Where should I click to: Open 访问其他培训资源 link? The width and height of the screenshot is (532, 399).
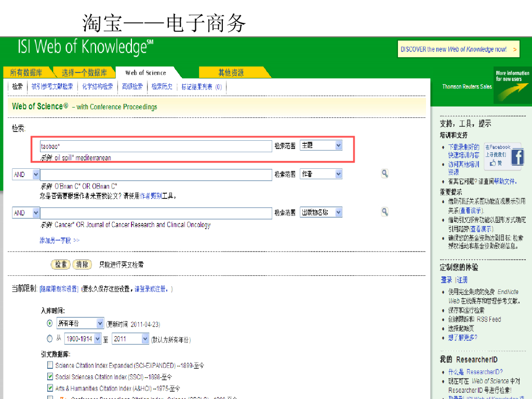tap(463, 168)
